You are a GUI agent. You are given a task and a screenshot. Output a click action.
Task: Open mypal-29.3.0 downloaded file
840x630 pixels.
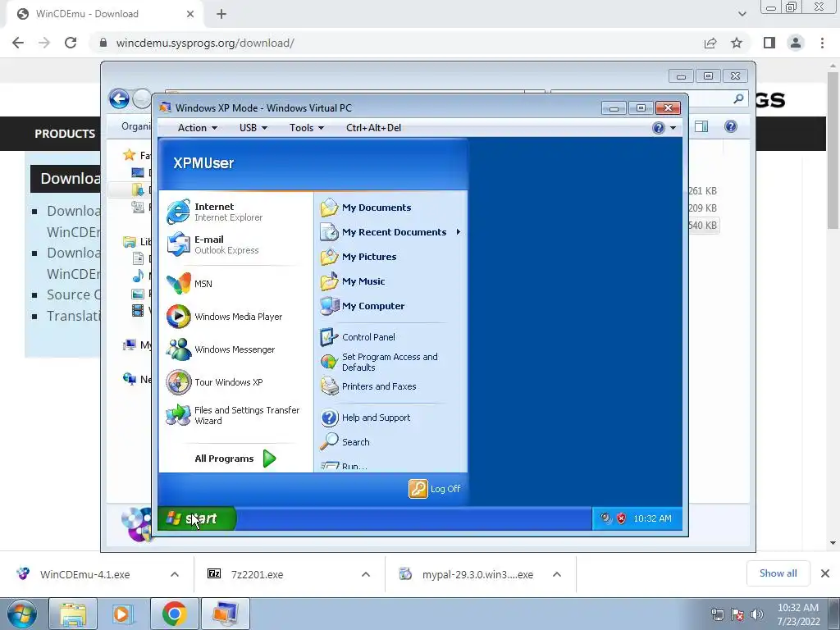pyautogui.click(x=477, y=574)
